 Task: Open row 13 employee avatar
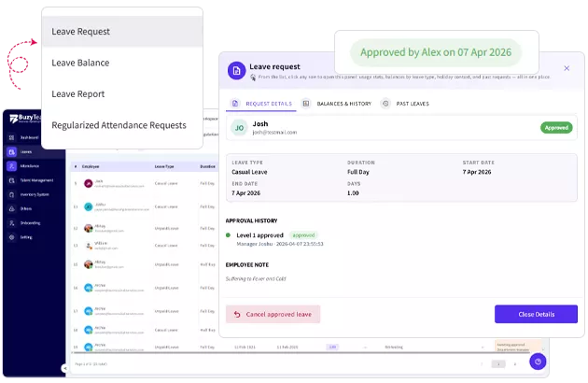coord(88,246)
